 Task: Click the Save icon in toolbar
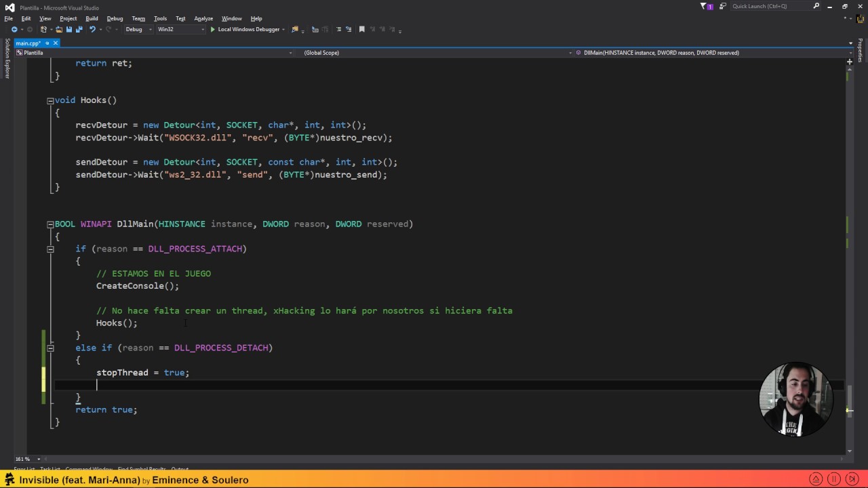pos(68,29)
